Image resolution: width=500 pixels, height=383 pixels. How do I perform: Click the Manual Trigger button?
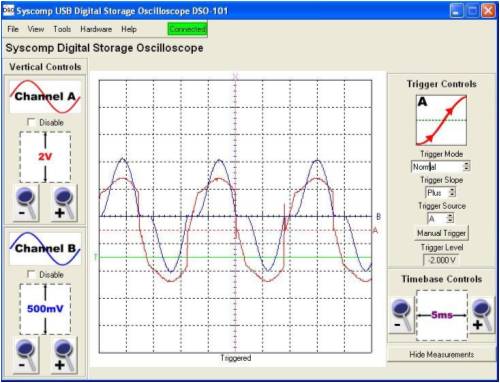[x=441, y=233]
